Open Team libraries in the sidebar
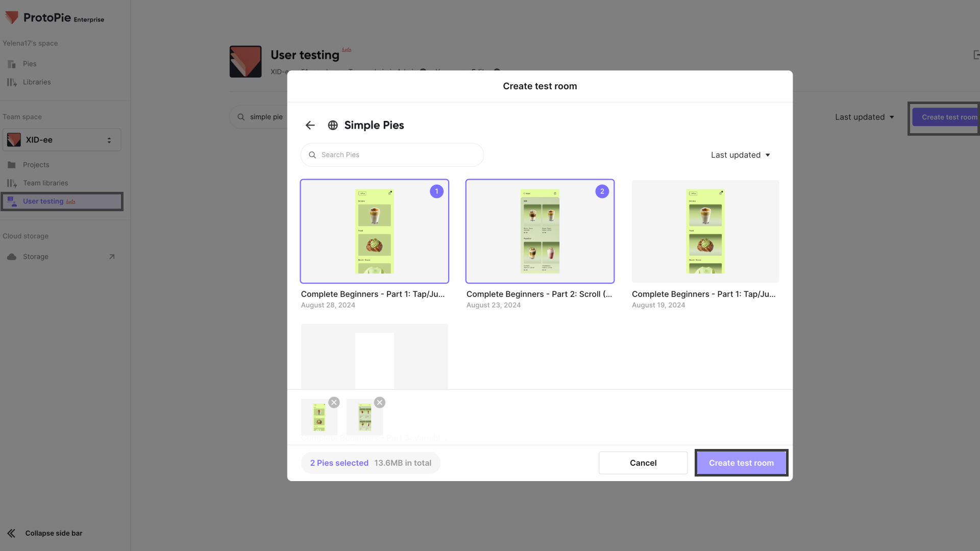The width and height of the screenshot is (980, 551). [45, 183]
